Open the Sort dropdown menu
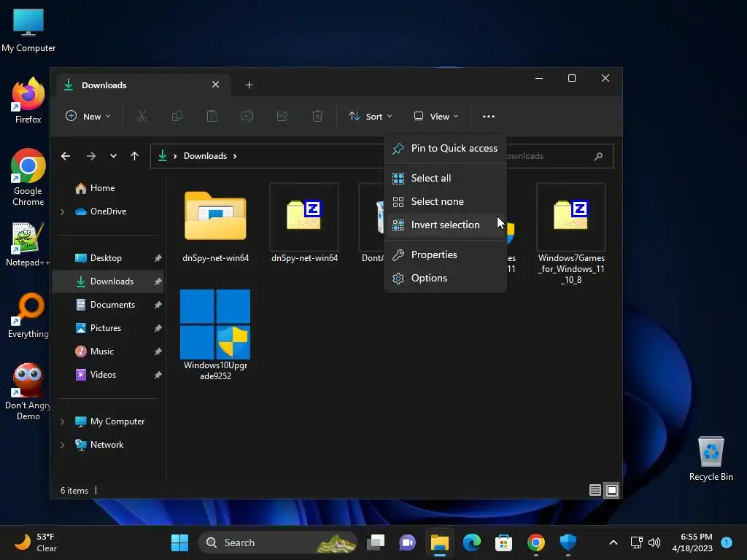The image size is (747, 560). [x=371, y=116]
